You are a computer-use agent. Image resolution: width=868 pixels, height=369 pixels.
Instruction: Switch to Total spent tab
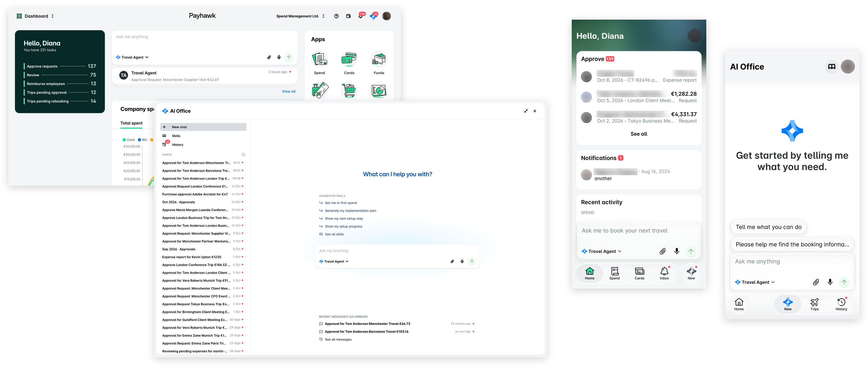[131, 123]
